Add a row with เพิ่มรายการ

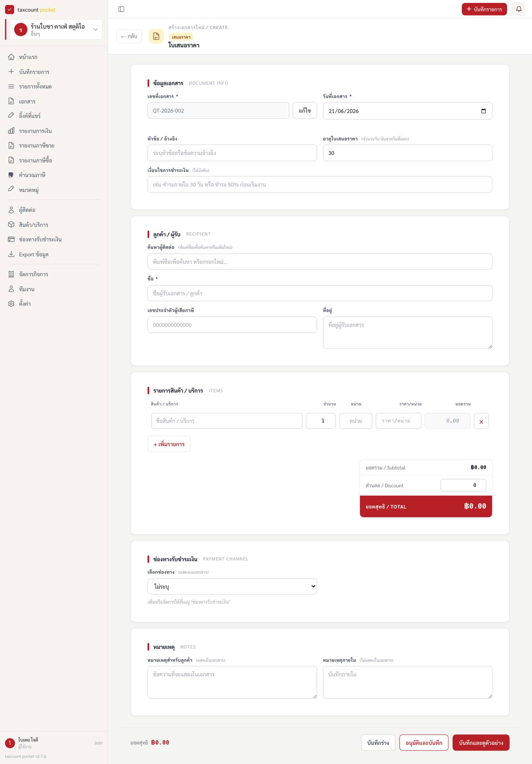coord(169,444)
